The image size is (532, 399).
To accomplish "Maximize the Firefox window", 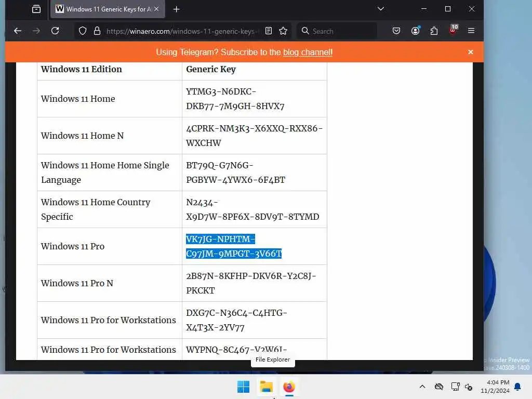I will click(448, 9).
